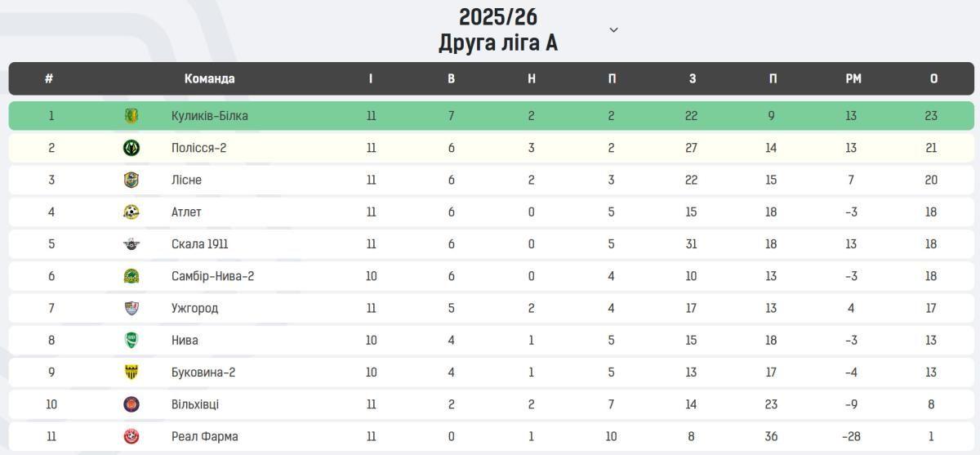The width and height of the screenshot is (980, 455).
Task: Click the Вільхівці club emblem
Action: [x=131, y=404]
